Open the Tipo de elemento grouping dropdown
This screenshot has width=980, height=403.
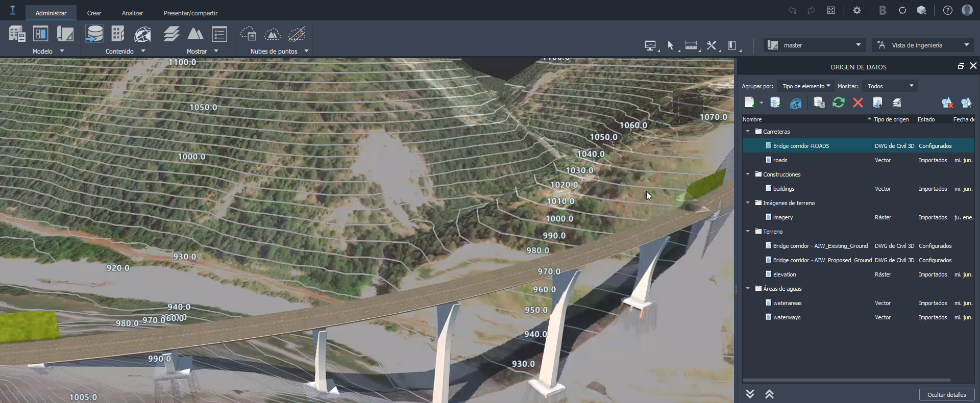[805, 86]
